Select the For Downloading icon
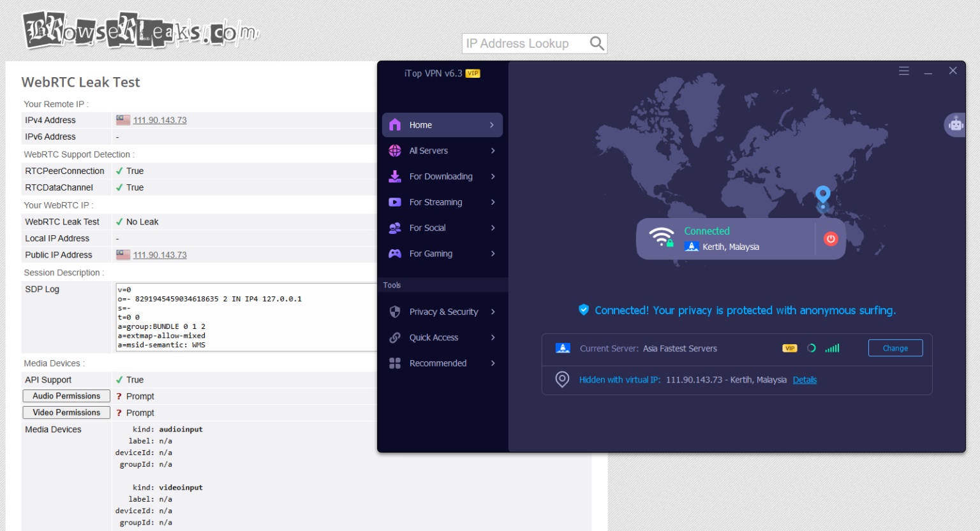The width and height of the screenshot is (980, 531). (395, 176)
